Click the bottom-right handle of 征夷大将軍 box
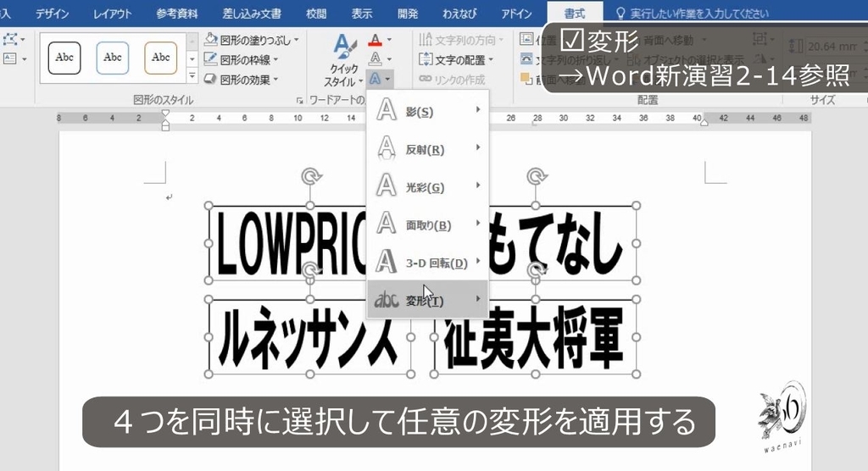The width and height of the screenshot is (868, 471). (636, 374)
